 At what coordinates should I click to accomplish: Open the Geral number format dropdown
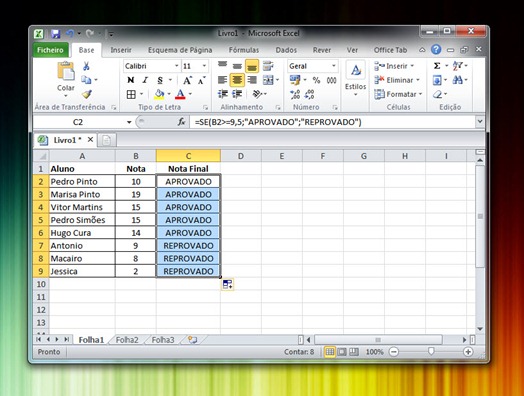tap(334, 66)
